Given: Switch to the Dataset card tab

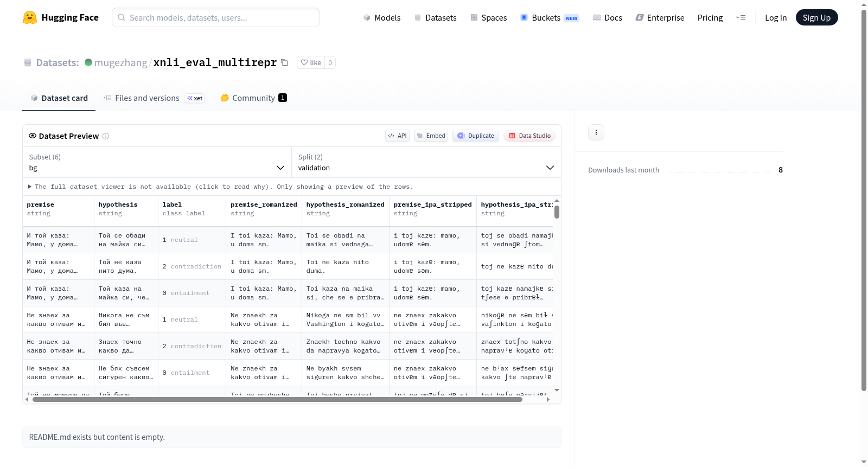Looking at the screenshot, I should click(59, 98).
